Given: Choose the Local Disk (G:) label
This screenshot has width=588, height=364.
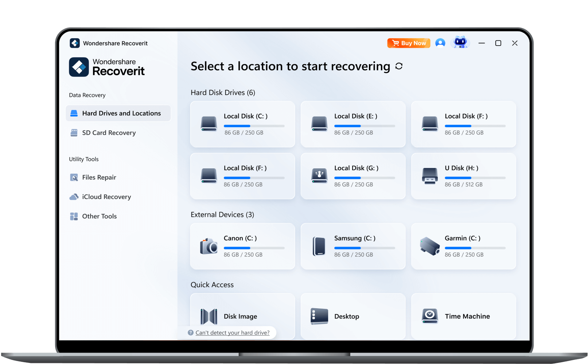Looking at the screenshot, I should [x=357, y=168].
